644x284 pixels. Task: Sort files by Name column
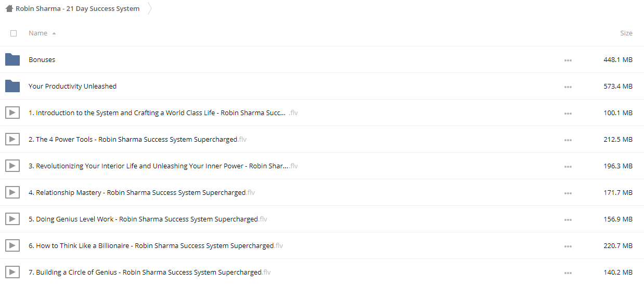point(38,33)
